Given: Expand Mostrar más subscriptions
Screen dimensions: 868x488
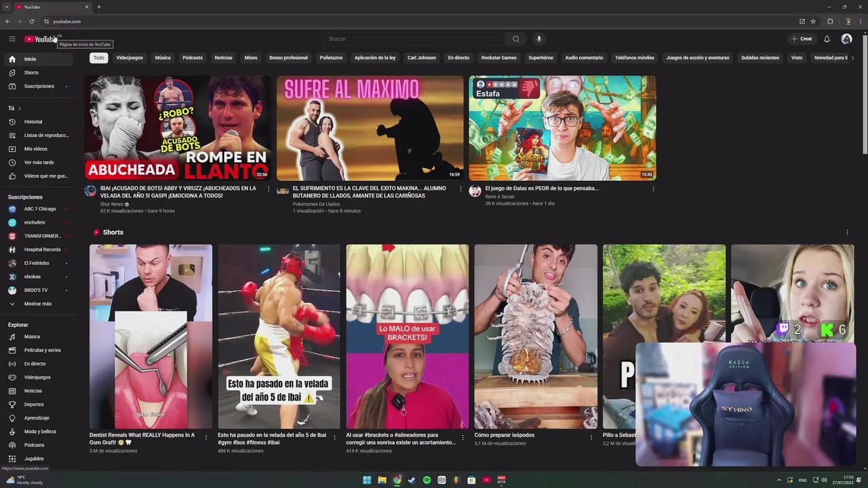Looking at the screenshot, I should (x=37, y=304).
